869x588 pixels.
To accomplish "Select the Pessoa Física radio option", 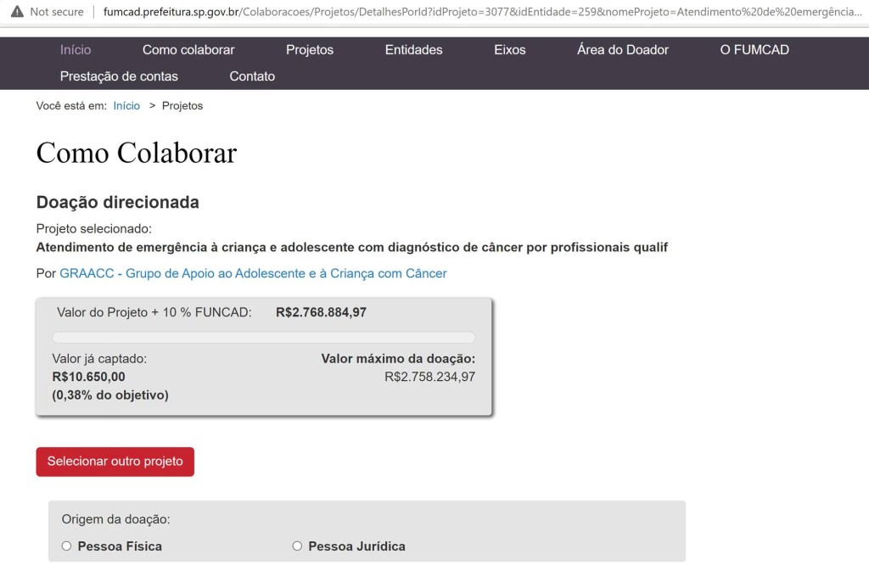I will click(x=66, y=546).
